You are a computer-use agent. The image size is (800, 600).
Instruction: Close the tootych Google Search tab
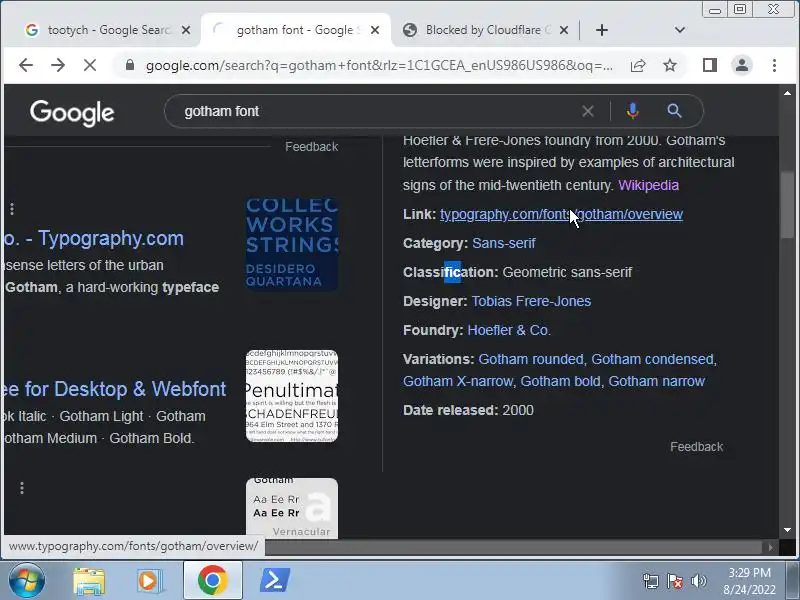(186, 30)
